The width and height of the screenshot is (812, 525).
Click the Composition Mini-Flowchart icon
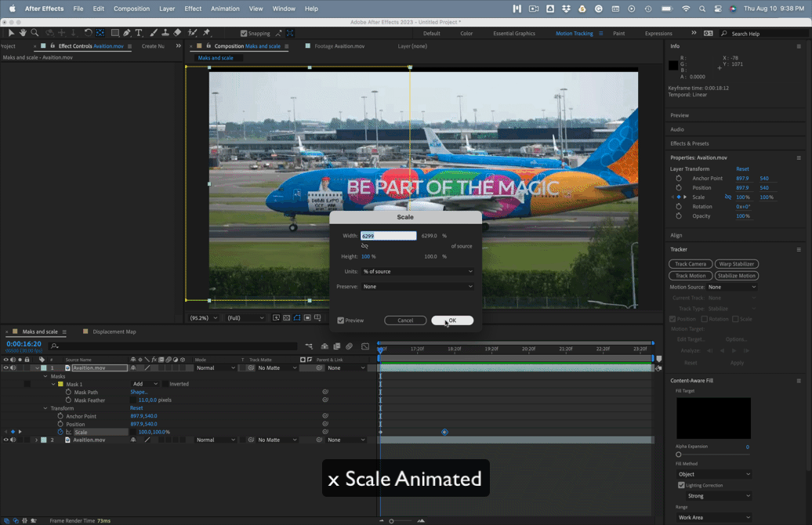tap(309, 346)
